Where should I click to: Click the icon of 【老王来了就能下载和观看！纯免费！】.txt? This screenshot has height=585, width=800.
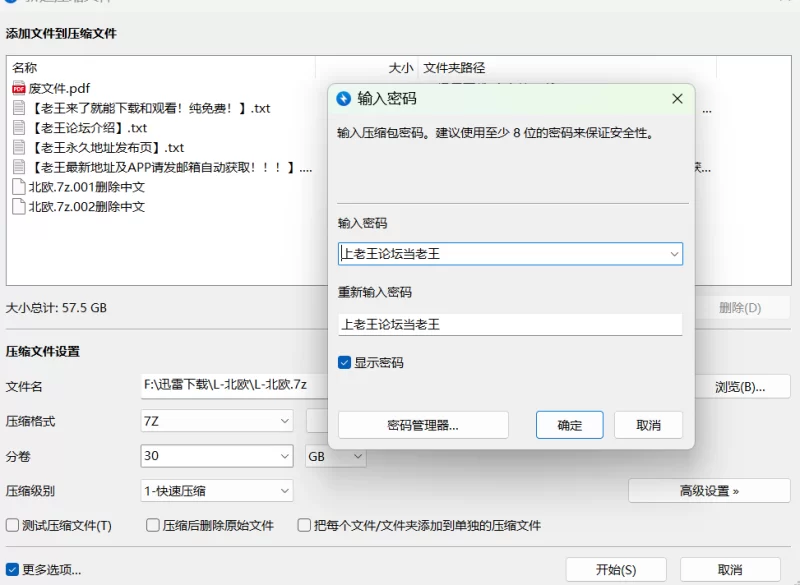(18, 108)
